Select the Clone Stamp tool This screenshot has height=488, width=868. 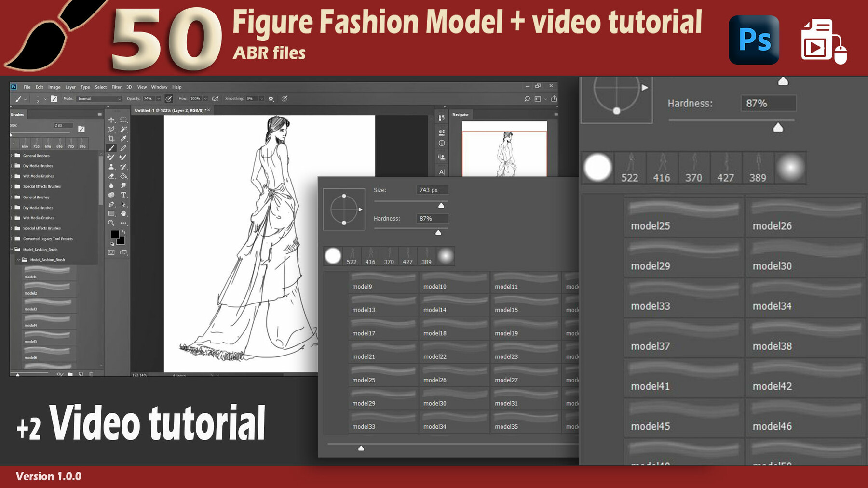(111, 167)
